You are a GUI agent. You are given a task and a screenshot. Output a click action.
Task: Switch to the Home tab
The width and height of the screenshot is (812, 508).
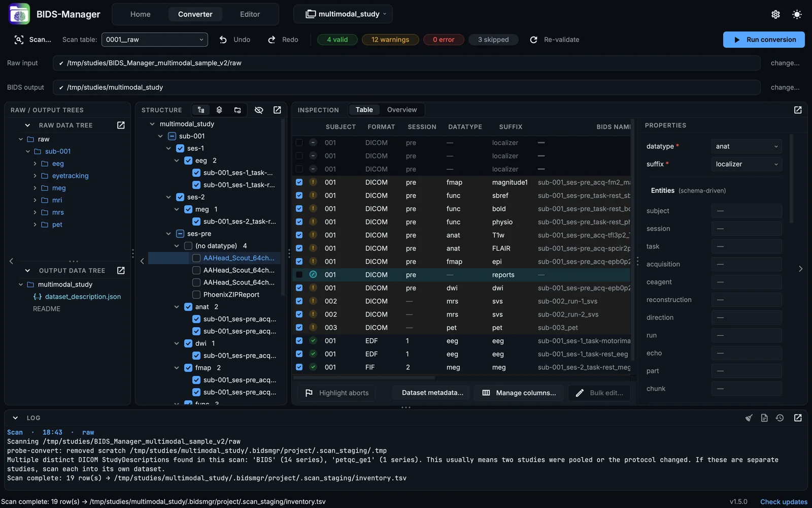[x=141, y=14]
